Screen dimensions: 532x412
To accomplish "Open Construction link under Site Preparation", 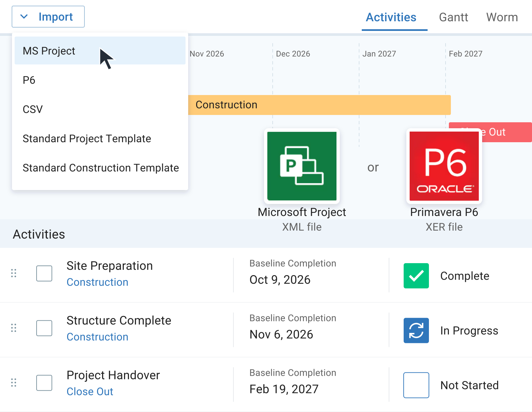I will 97,282.
